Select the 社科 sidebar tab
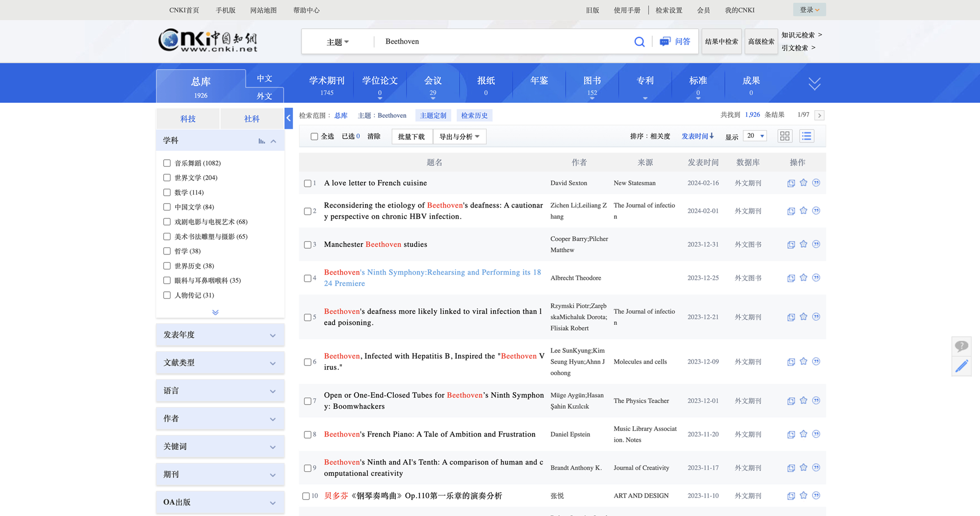 coord(252,119)
